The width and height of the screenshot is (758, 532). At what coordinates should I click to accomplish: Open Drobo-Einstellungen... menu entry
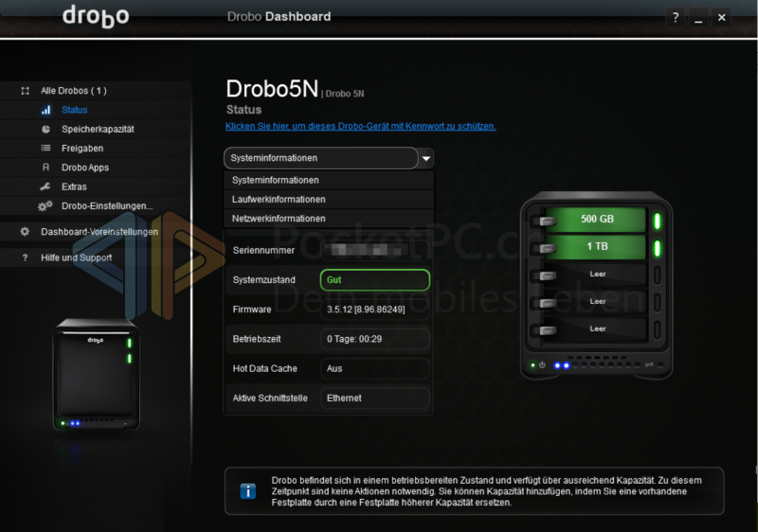(107, 206)
